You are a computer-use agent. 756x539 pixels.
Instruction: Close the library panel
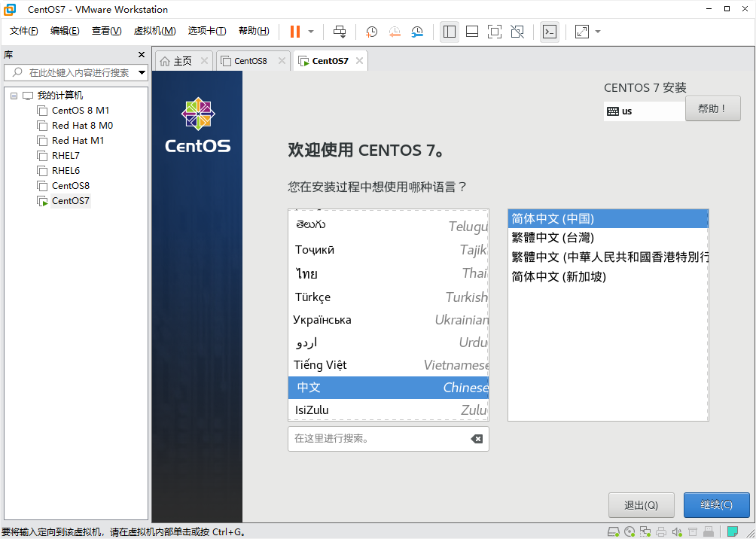(142, 54)
